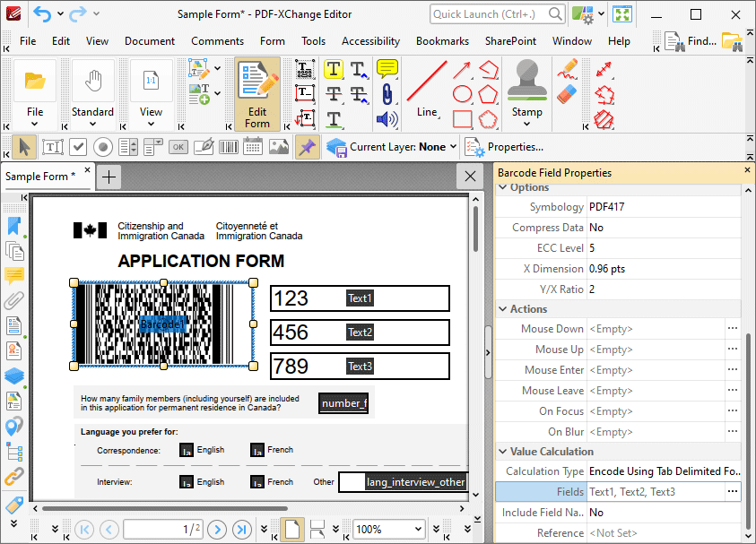Switch to single page layout

click(292, 530)
